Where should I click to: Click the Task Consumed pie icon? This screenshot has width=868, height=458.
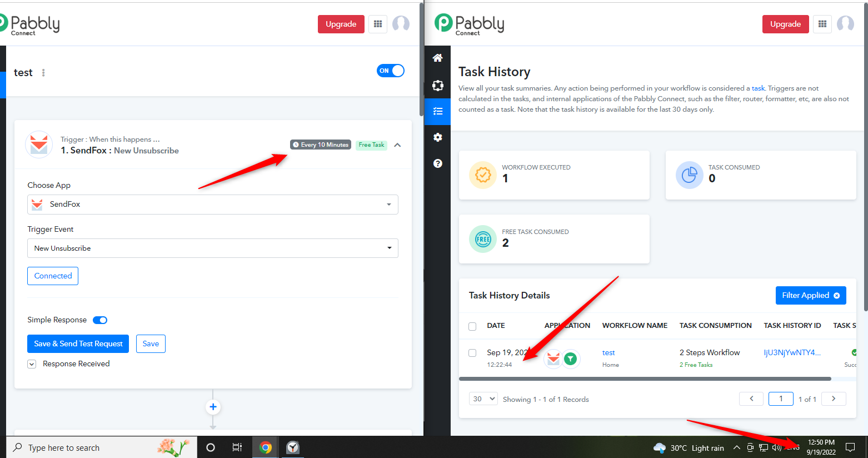pos(690,175)
